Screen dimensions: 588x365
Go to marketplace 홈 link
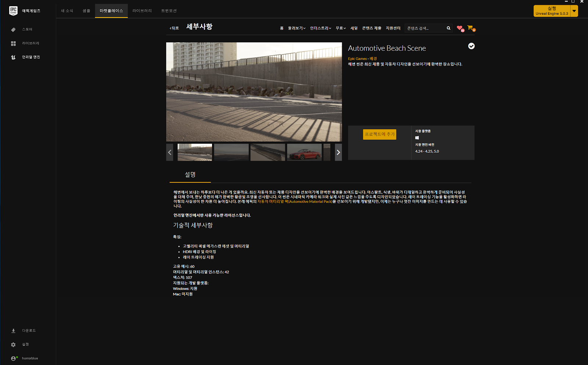coord(282,28)
